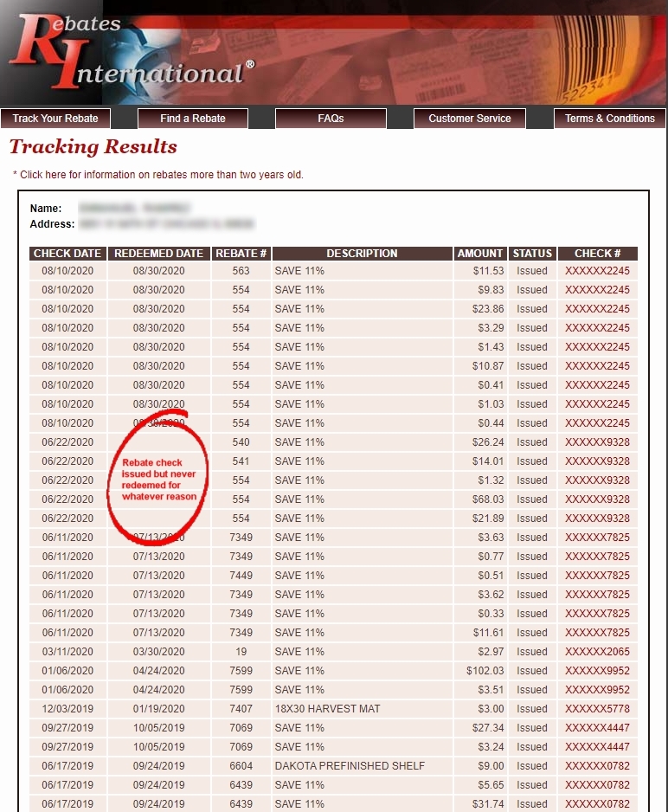Open check link for 18X30 Harvest Mat

click(597, 709)
